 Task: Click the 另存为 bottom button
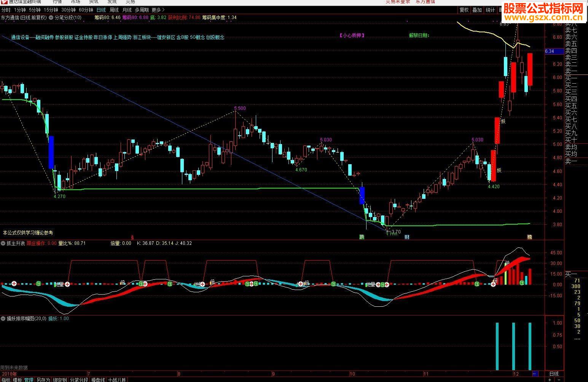pyautogui.click(x=43, y=379)
